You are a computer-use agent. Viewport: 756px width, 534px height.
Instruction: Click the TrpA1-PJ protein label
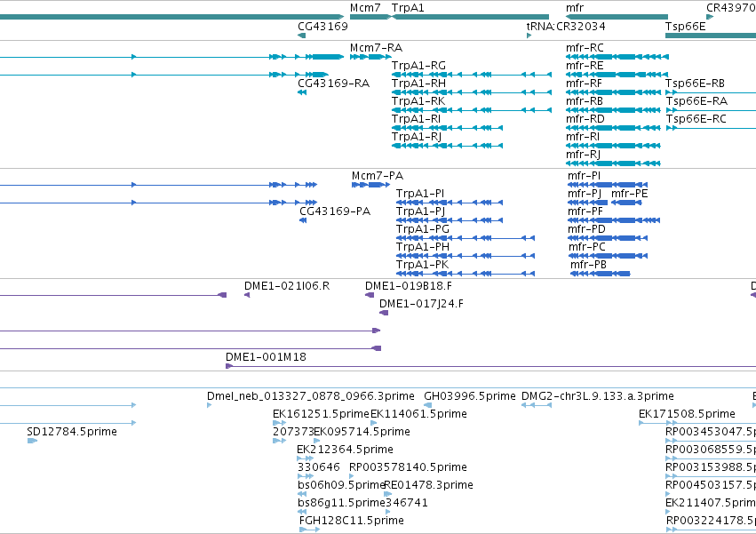[421, 211]
